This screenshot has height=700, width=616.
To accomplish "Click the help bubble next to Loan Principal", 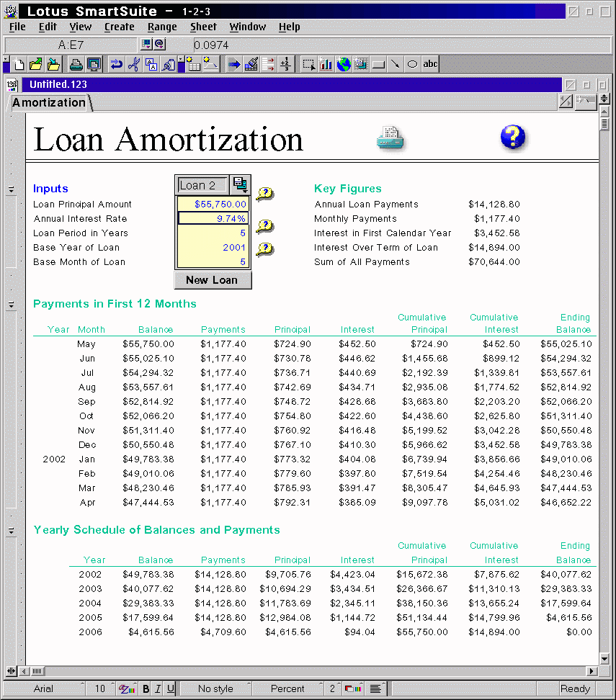I will (x=265, y=194).
